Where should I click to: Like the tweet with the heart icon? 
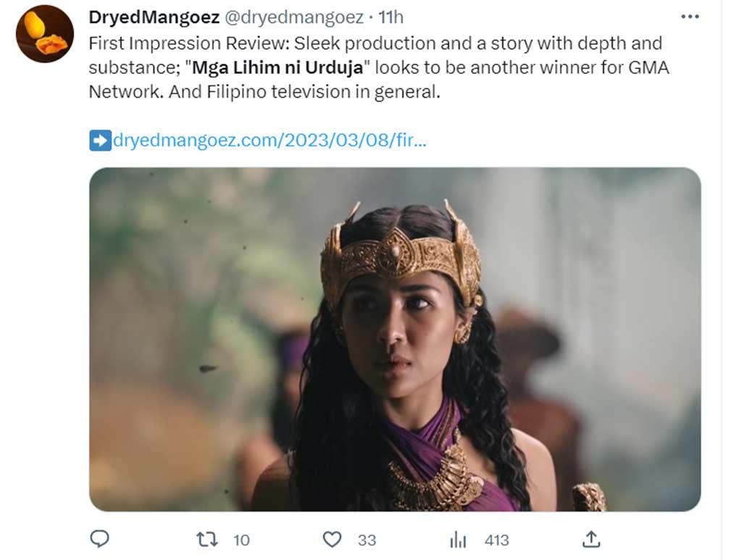click(x=331, y=540)
